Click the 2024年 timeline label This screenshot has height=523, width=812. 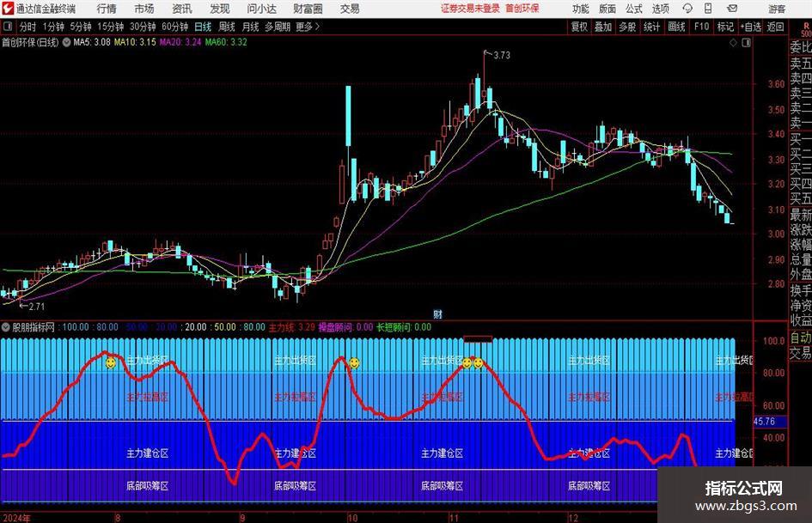(x=16, y=518)
